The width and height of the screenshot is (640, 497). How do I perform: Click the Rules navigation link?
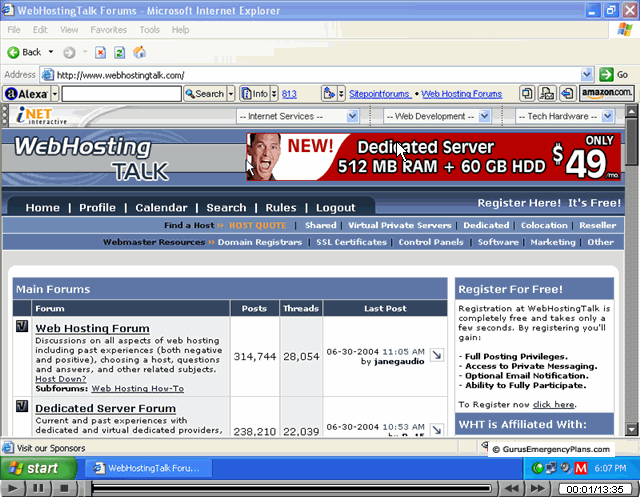tap(281, 208)
